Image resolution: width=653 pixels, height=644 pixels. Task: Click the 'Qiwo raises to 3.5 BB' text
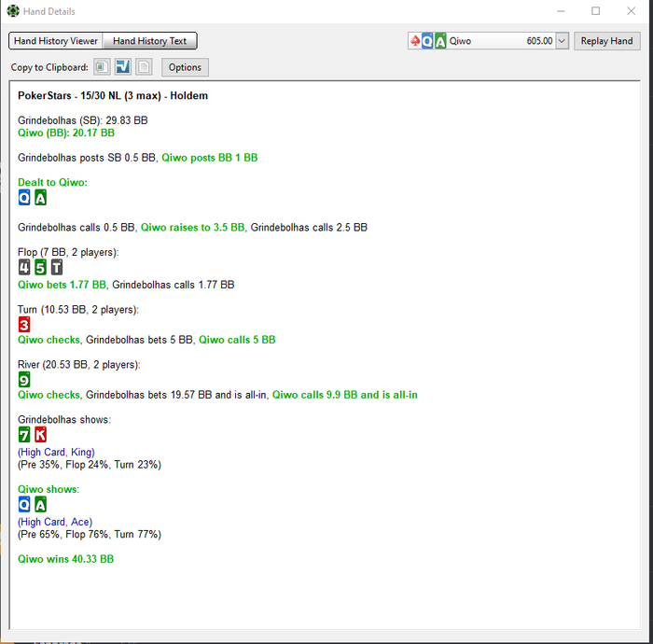tap(192, 228)
